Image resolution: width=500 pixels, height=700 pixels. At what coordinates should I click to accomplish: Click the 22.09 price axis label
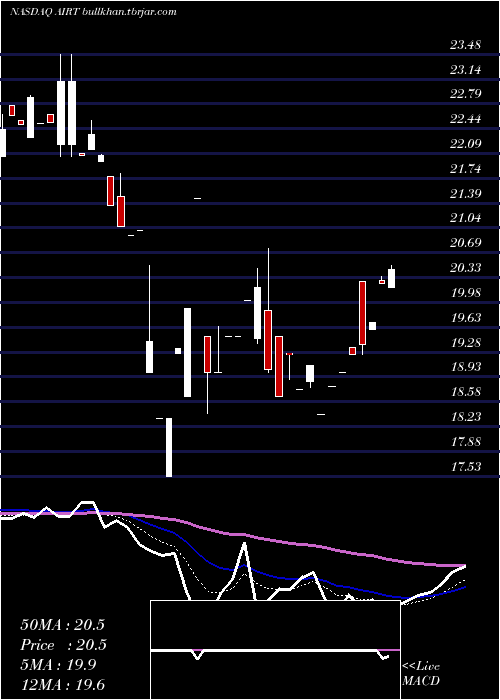[x=466, y=144]
